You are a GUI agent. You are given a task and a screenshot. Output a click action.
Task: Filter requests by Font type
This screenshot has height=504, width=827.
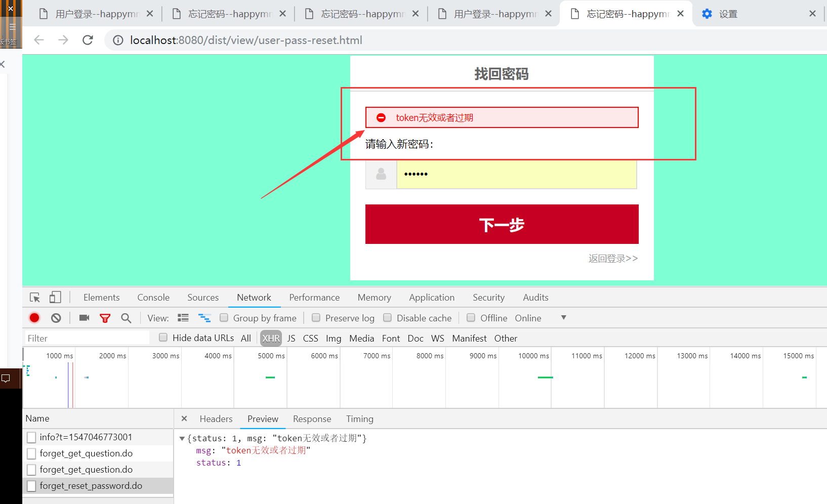[391, 339]
